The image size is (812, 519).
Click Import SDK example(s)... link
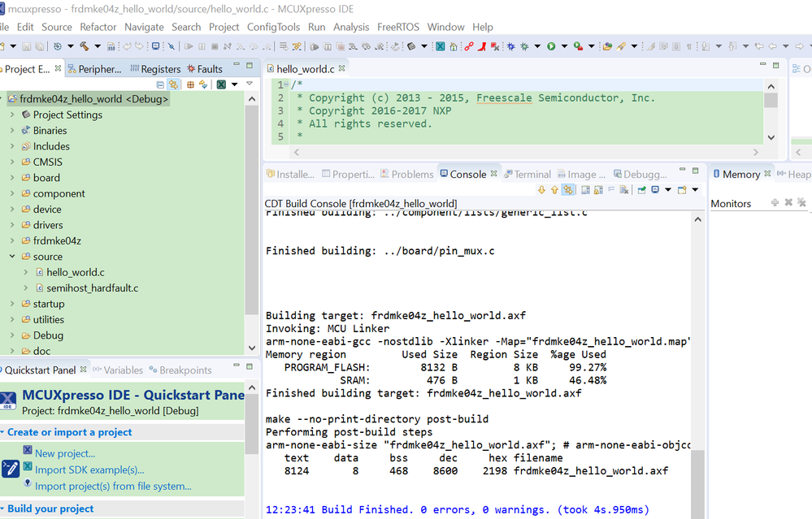[89, 469]
